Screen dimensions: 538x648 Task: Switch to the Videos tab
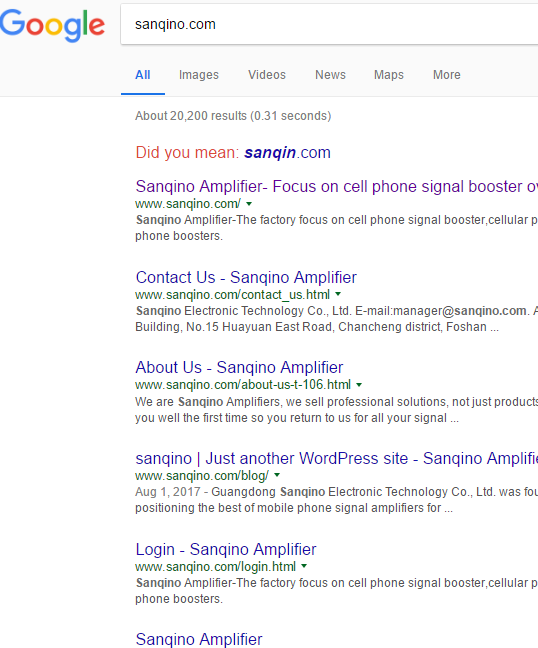pos(267,75)
